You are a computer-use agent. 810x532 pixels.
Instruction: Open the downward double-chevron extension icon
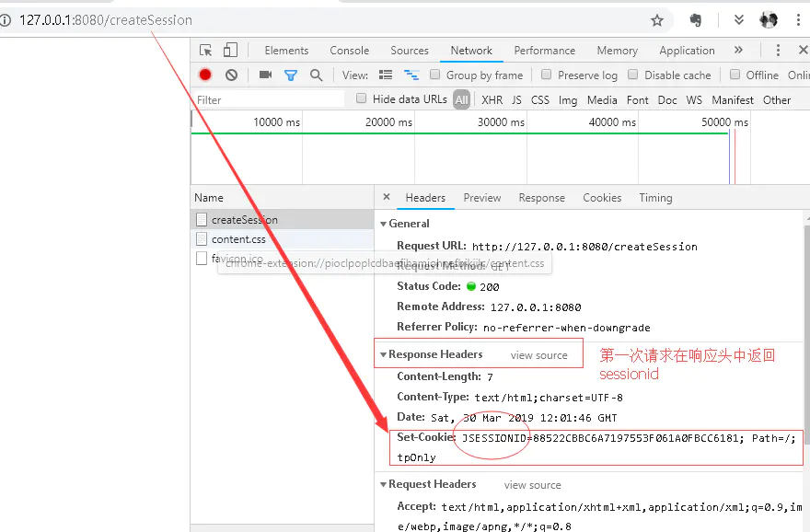click(739, 20)
